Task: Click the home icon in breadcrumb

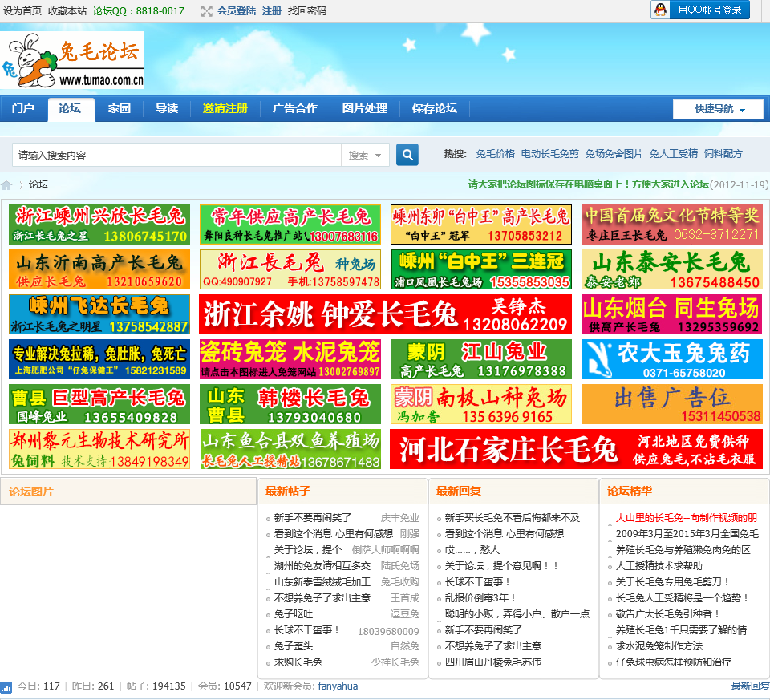Action: [x=7, y=185]
